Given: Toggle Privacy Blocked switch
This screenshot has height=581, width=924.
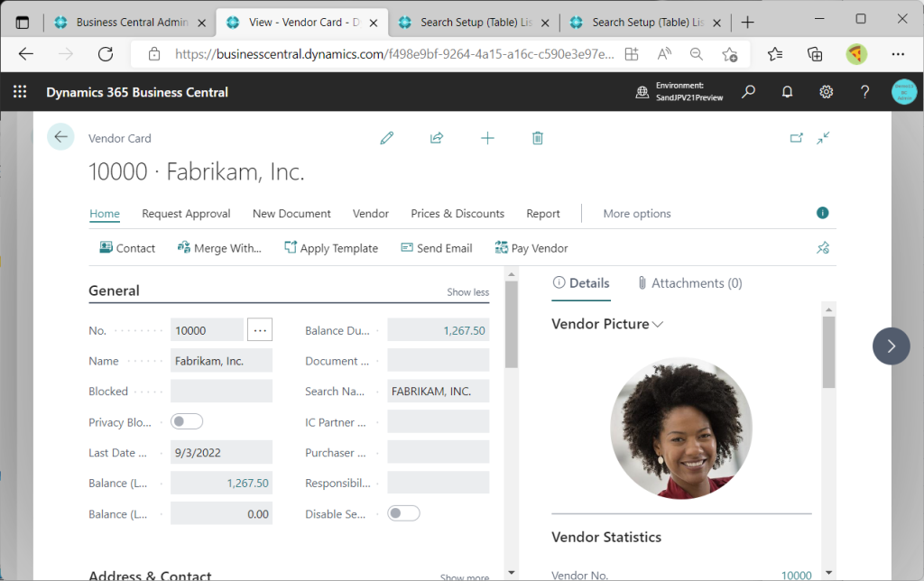Looking at the screenshot, I should (x=187, y=421).
